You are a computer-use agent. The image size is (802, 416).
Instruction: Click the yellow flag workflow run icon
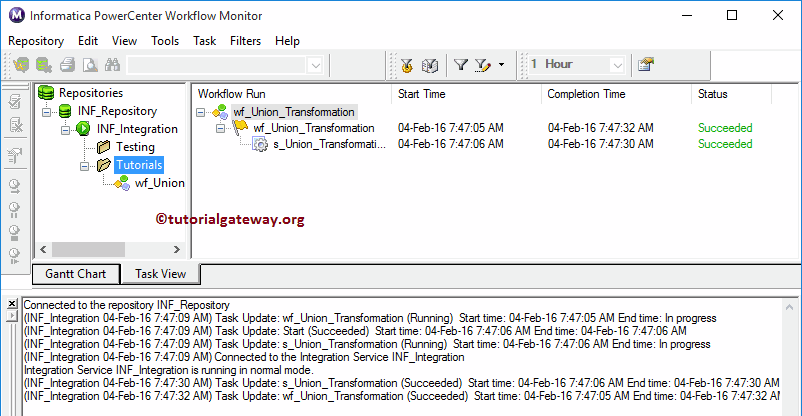[x=240, y=128]
